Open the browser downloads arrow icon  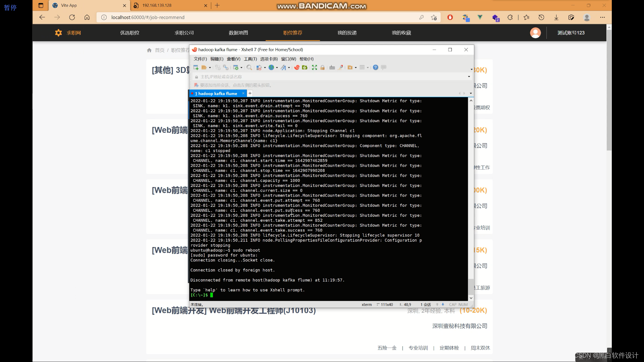tap(556, 17)
